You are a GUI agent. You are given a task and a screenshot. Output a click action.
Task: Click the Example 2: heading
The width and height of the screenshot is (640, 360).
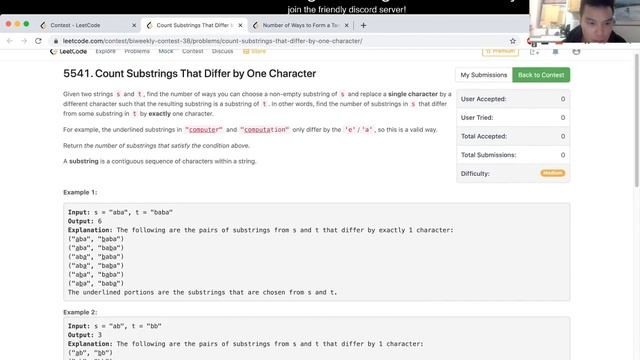[80, 312]
